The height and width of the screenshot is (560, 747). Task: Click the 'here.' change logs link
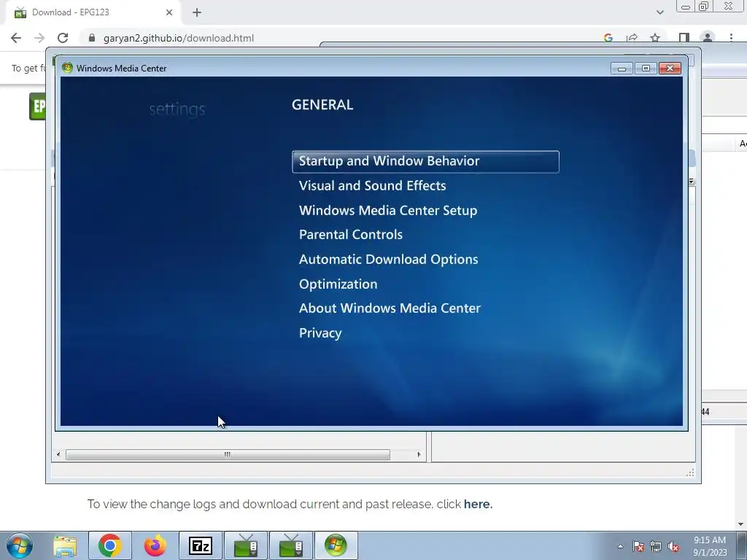click(x=478, y=505)
